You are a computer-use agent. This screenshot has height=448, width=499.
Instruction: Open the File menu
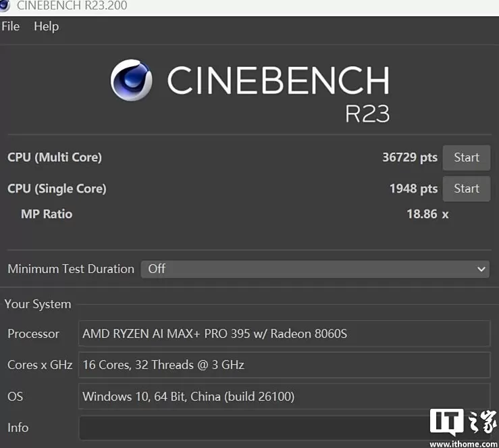tap(11, 26)
